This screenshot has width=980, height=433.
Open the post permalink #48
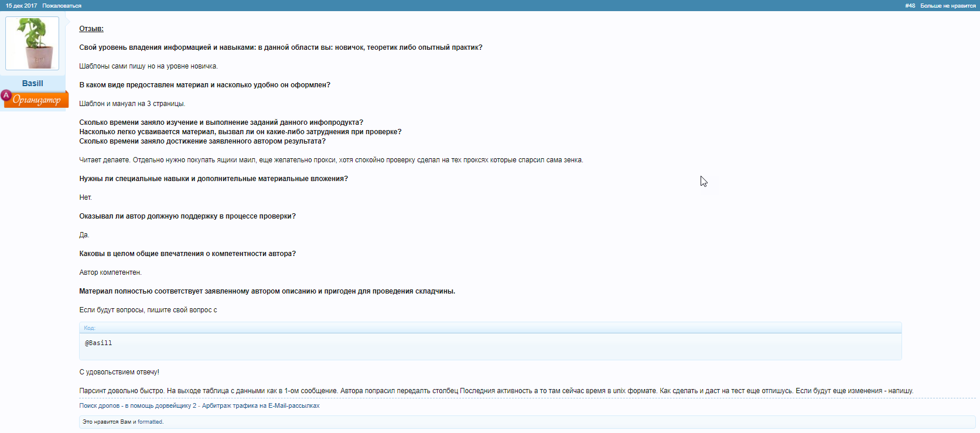910,6
